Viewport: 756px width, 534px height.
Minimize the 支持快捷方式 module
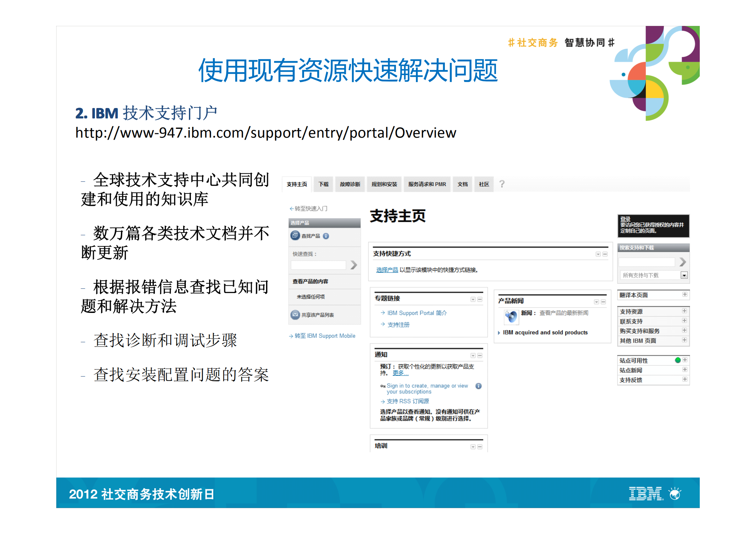pos(604,254)
